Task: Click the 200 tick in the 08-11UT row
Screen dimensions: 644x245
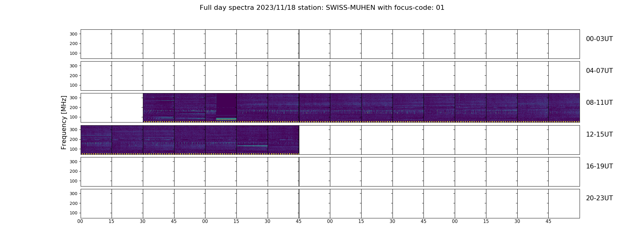Action: click(74, 107)
